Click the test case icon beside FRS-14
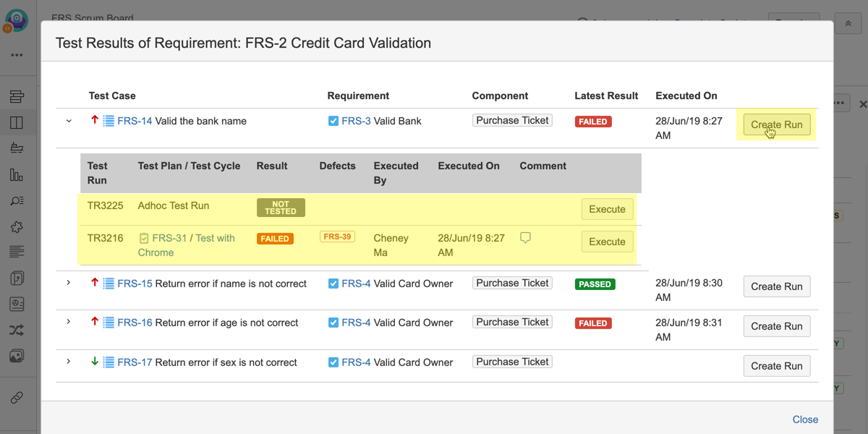This screenshot has width=868, height=434. click(109, 121)
